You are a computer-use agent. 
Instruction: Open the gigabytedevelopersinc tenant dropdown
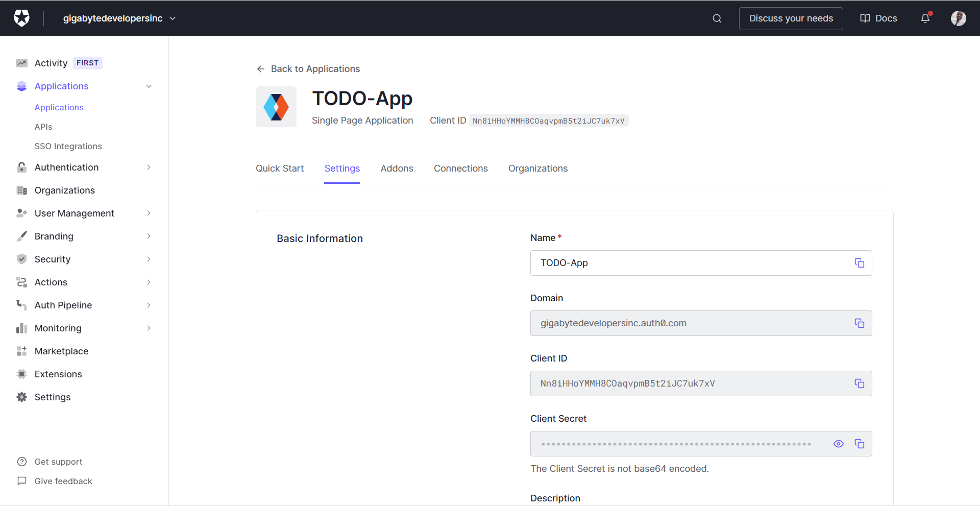click(119, 18)
